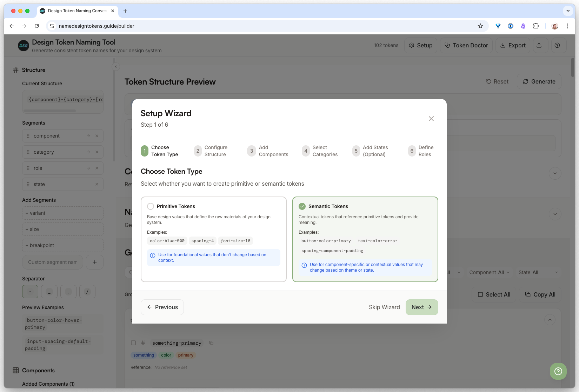579x392 pixels.
Task: Go to the Next wizard step
Action: [x=422, y=307]
